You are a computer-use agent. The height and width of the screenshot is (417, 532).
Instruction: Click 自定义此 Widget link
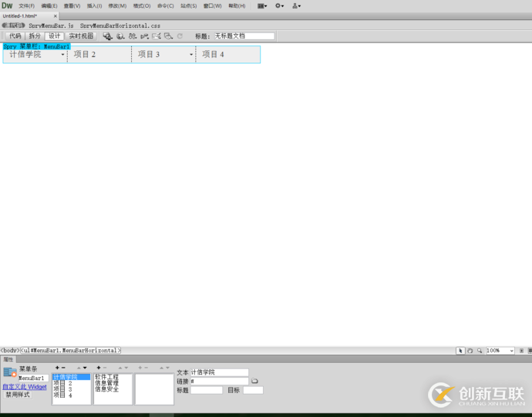pos(25,387)
